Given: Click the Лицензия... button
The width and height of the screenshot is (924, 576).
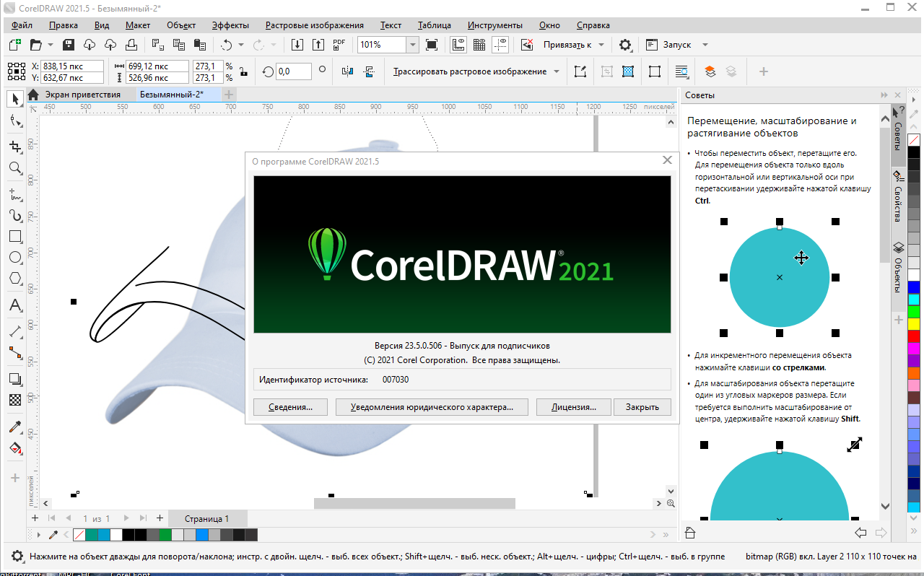Looking at the screenshot, I should coord(574,407).
